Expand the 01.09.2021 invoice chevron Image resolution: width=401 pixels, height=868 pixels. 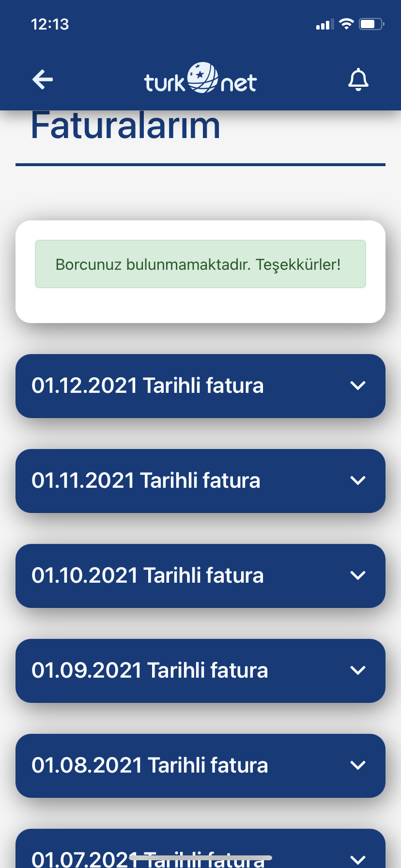click(x=358, y=670)
